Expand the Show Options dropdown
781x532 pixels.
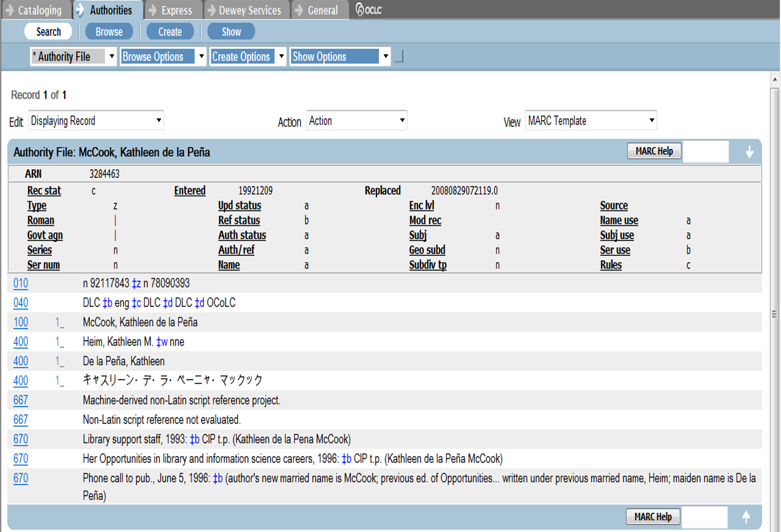click(x=340, y=57)
